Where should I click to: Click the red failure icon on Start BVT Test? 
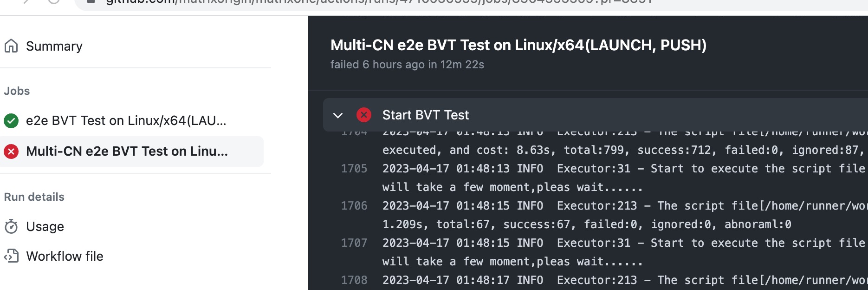[x=364, y=115]
